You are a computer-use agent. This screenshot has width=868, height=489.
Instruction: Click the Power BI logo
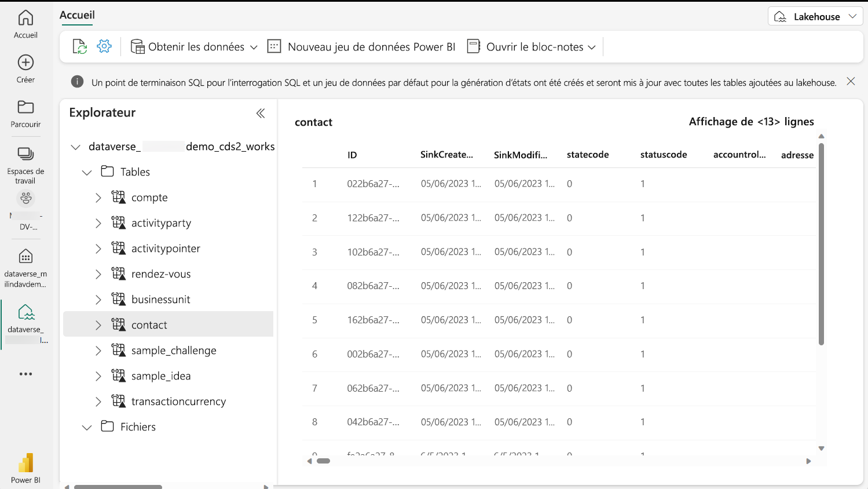[25, 463]
